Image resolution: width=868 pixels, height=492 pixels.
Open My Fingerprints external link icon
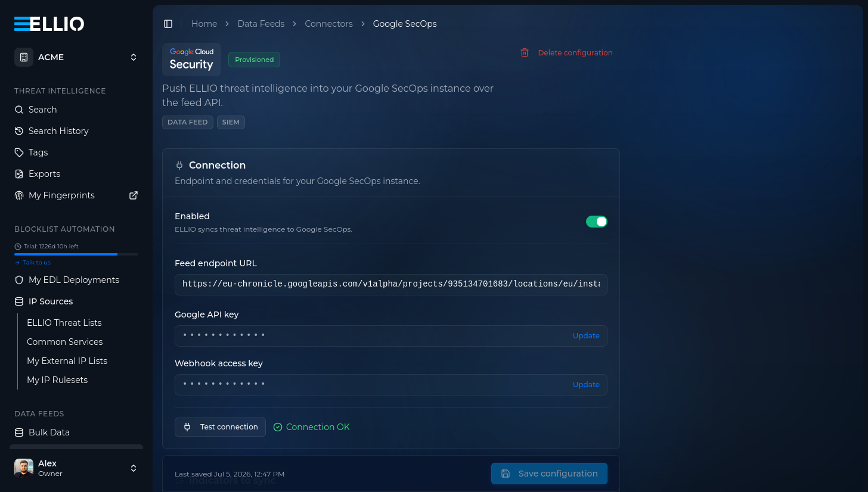click(134, 195)
